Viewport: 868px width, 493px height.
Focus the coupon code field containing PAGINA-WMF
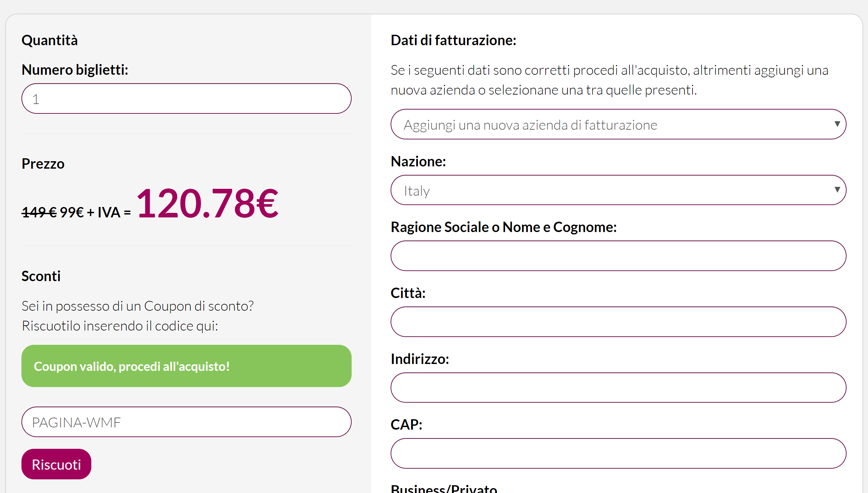coord(186,422)
